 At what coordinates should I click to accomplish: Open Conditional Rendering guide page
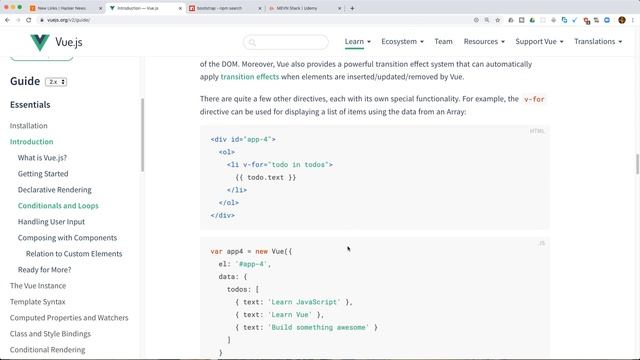[47, 350]
